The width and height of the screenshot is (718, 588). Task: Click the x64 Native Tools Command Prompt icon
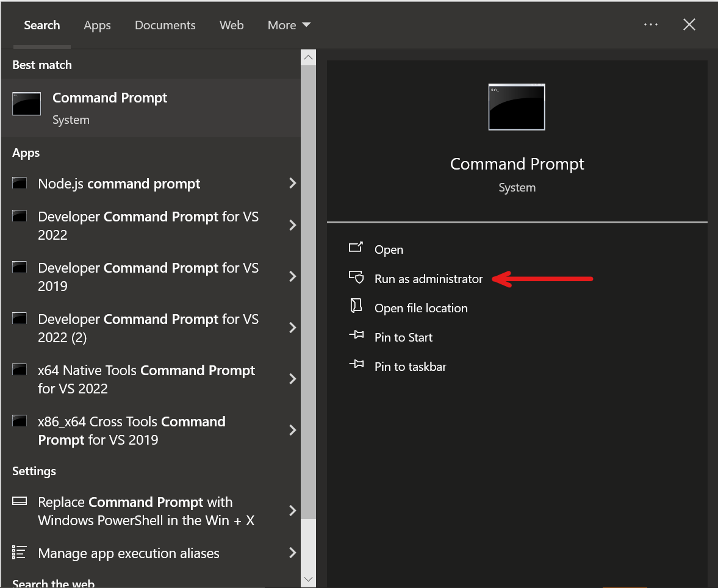pyautogui.click(x=20, y=370)
